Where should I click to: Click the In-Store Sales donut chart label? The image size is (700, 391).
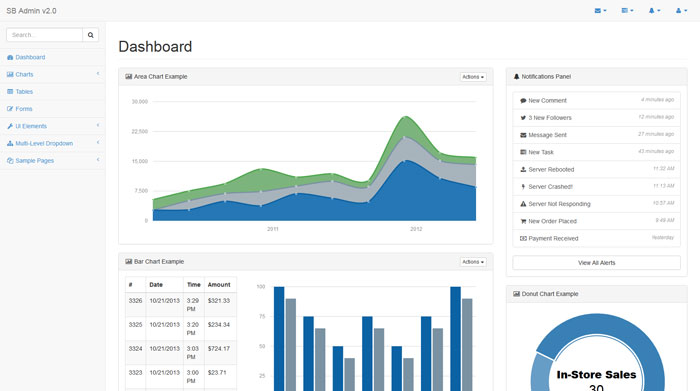[596, 375]
